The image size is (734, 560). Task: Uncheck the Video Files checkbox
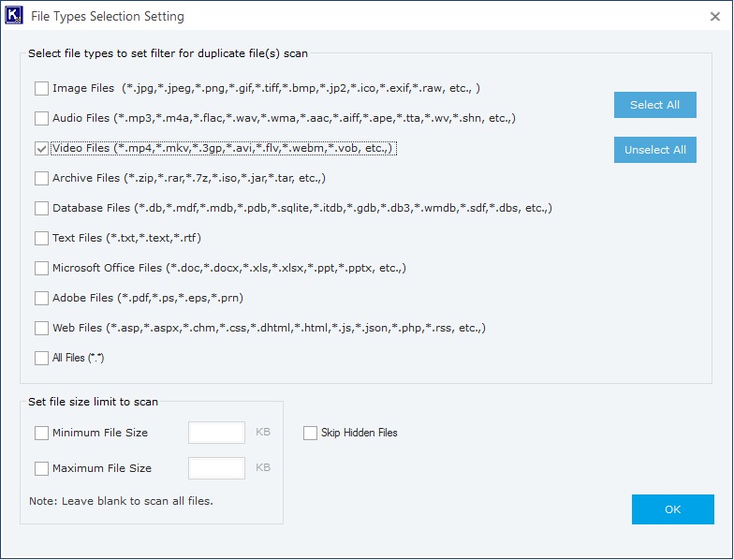coord(41,148)
